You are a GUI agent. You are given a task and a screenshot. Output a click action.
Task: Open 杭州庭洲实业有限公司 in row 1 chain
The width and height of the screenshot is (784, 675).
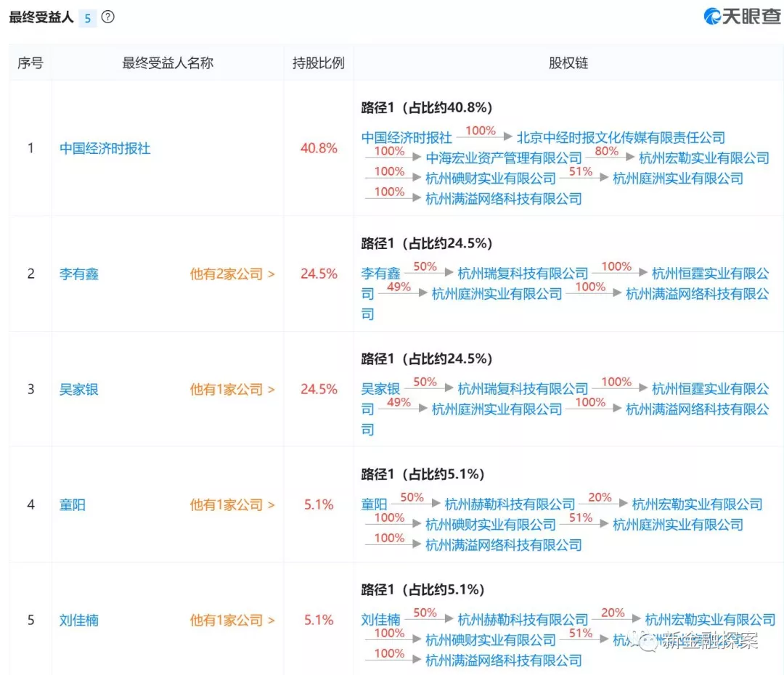point(677,179)
